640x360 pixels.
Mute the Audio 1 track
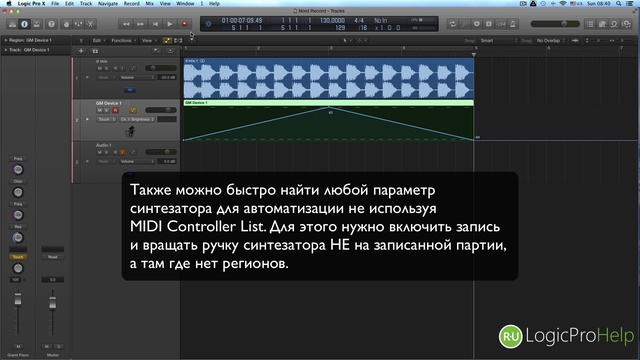pyautogui.click(x=100, y=152)
